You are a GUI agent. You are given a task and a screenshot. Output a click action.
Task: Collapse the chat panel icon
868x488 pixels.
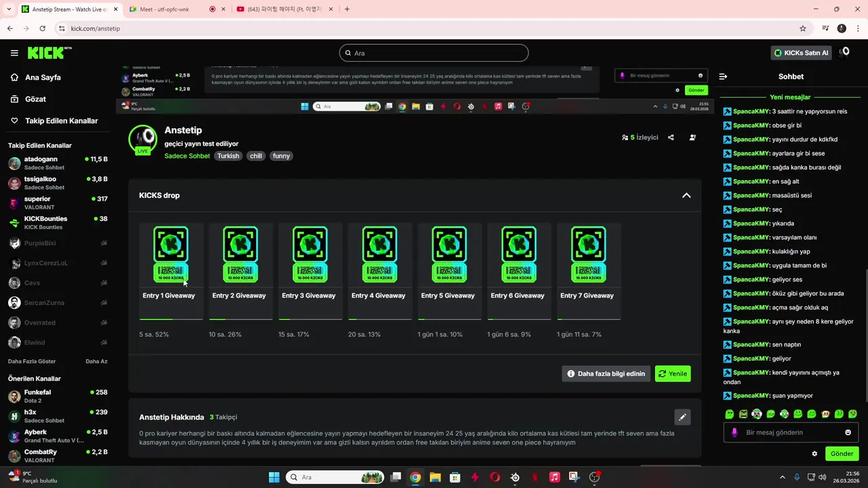click(723, 77)
